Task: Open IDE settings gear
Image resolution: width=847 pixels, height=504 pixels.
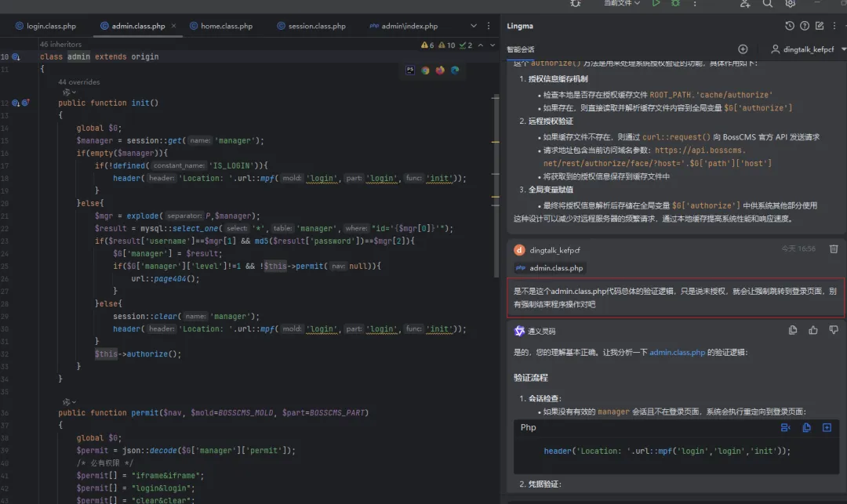Action: [791, 3]
